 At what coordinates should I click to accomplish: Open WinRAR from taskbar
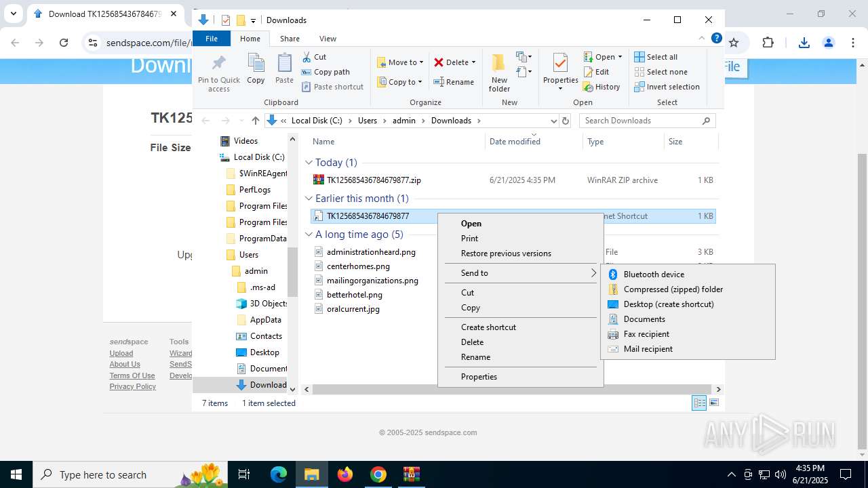click(412, 474)
